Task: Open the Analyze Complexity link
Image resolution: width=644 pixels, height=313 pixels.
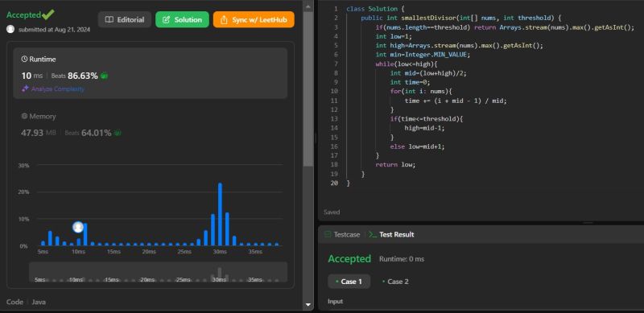Action: coord(58,89)
